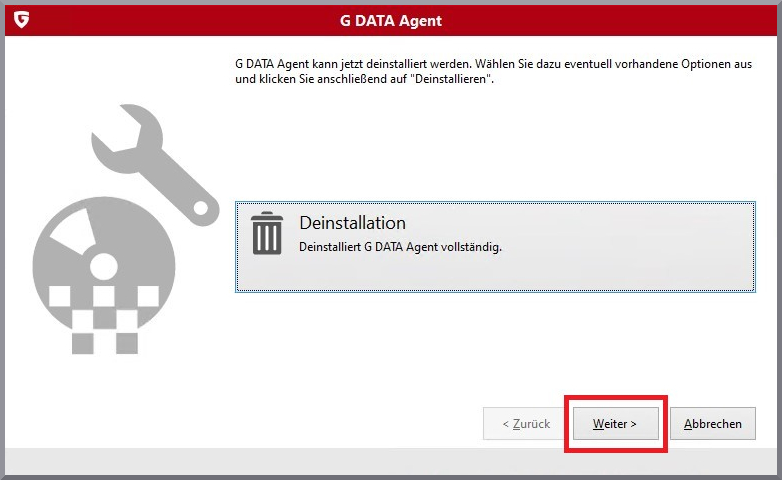Image resolution: width=782 pixels, height=480 pixels.
Task: Click the G DATA shield logo
Action: tap(21, 20)
